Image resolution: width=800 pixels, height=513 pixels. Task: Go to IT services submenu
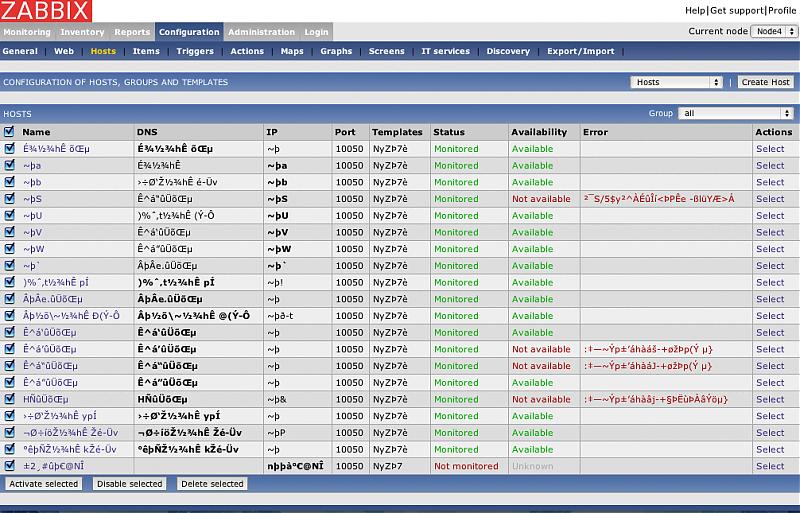click(x=445, y=51)
